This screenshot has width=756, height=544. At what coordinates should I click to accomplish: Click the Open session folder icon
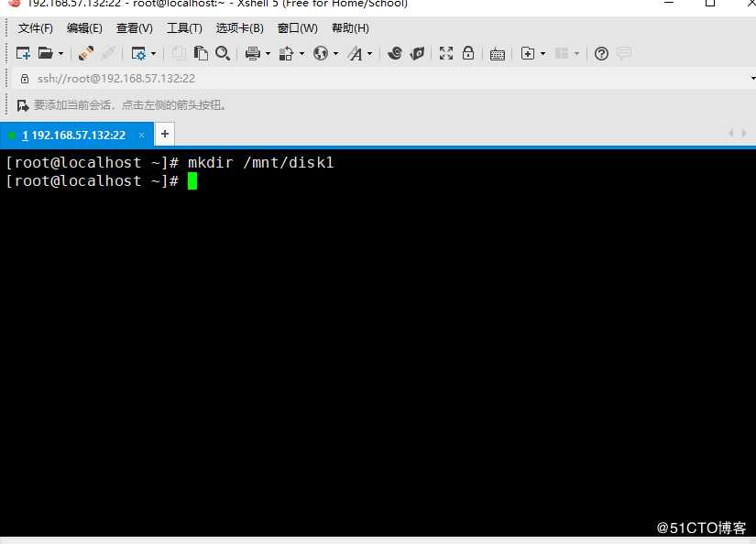coord(45,53)
